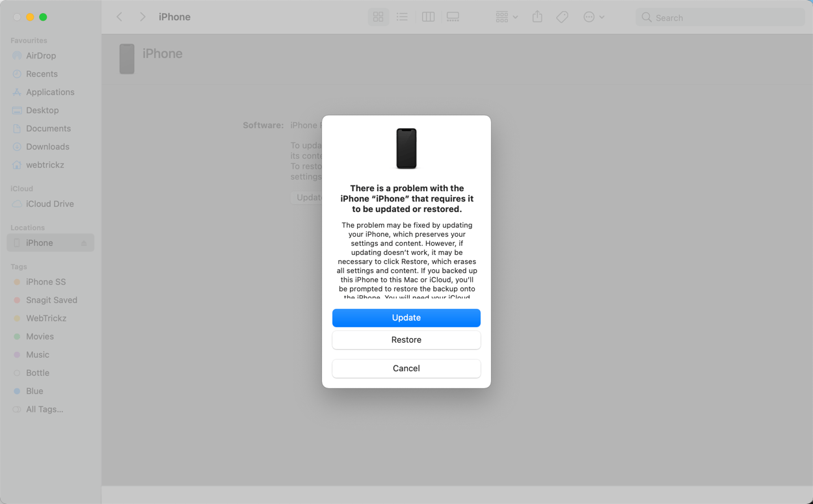Select the Blue tag in sidebar

point(34,391)
